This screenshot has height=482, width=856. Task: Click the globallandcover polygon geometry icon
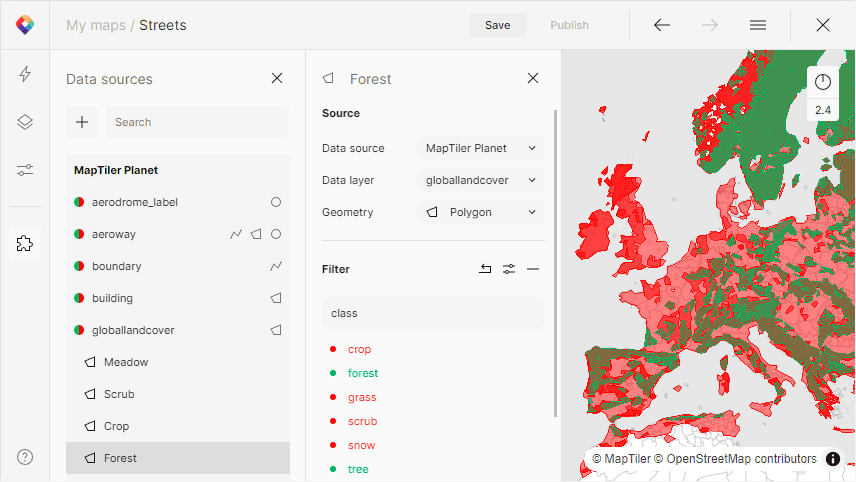tap(276, 330)
